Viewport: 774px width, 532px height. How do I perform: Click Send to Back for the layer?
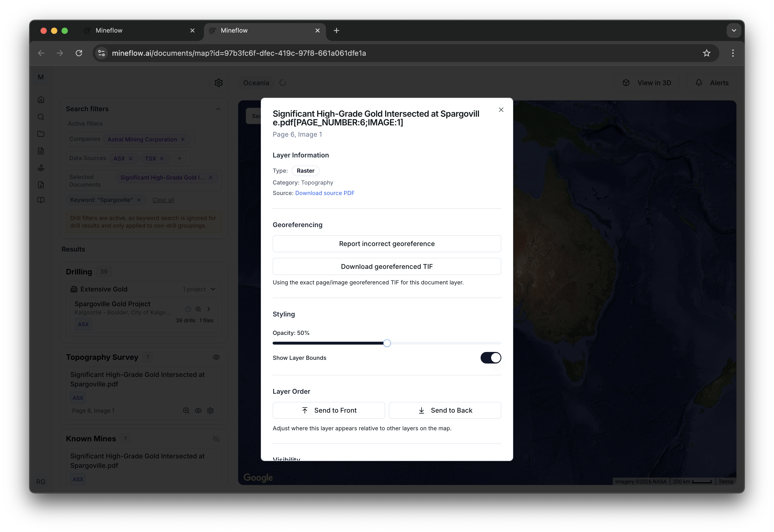(445, 410)
